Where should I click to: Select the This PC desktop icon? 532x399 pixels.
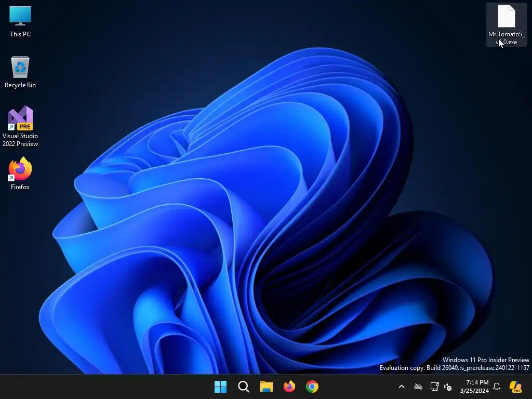click(20, 21)
